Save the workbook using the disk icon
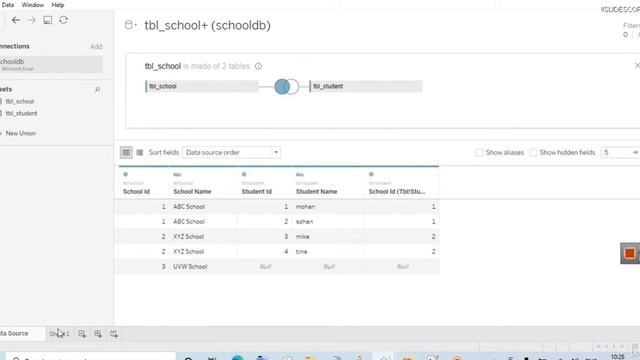The width and height of the screenshot is (640, 360). pos(48,20)
